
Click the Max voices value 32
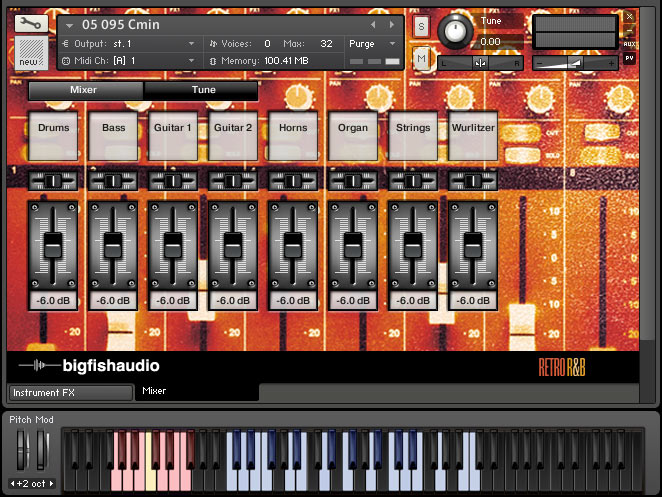(326, 43)
